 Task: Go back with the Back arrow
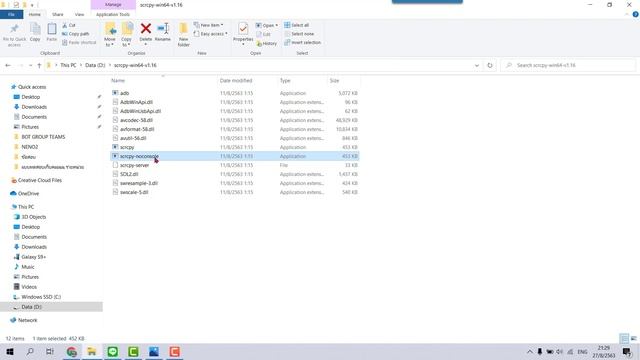[8, 65]
